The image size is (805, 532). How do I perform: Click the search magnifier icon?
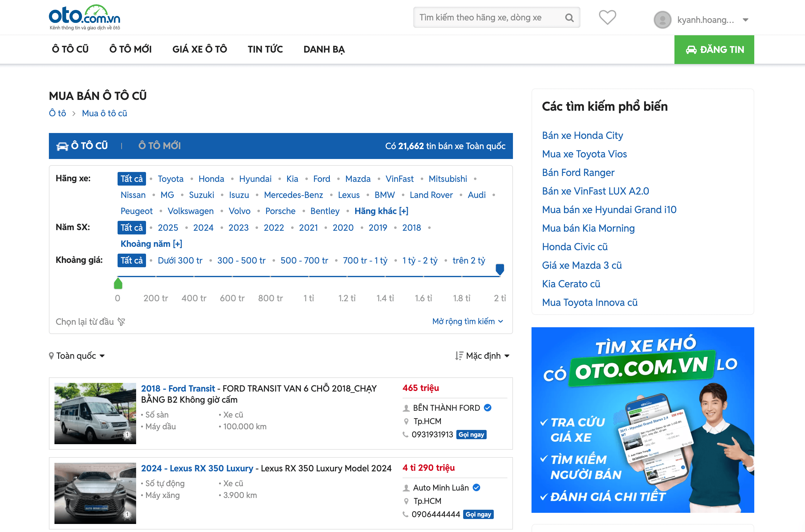pyautogui.click(x=569, y=18)
